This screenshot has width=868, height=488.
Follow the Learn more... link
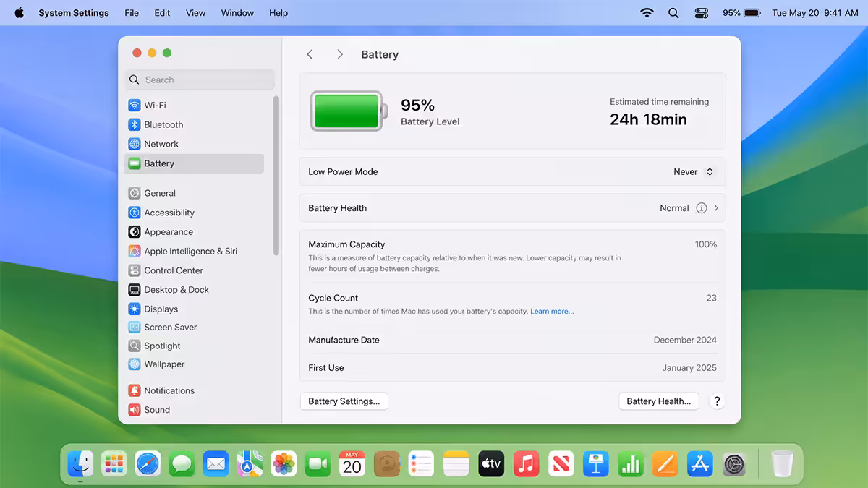click(552, 312)
